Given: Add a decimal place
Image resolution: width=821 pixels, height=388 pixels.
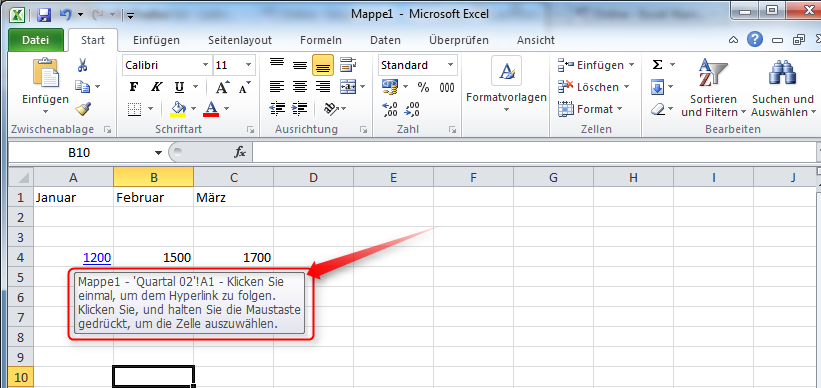Looking at the screenshot, I should [x=390, y=109].
